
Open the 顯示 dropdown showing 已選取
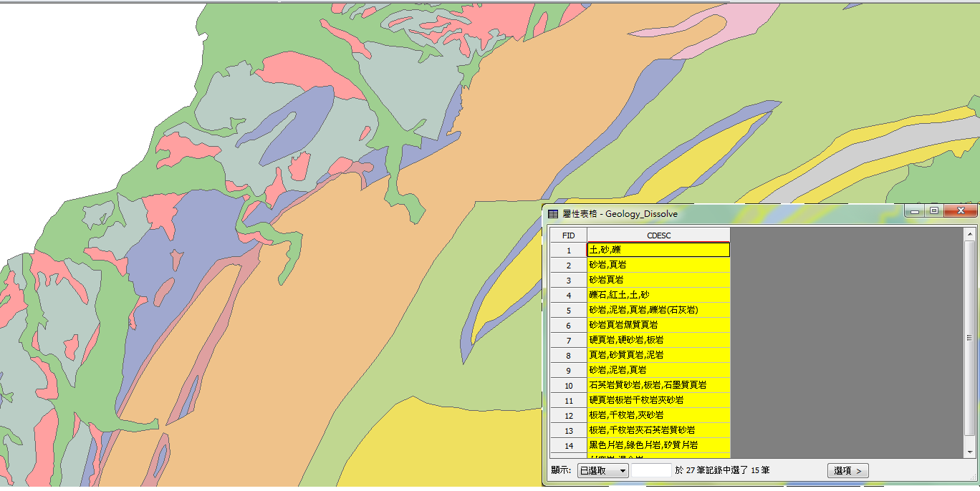(x=602, y=470)
